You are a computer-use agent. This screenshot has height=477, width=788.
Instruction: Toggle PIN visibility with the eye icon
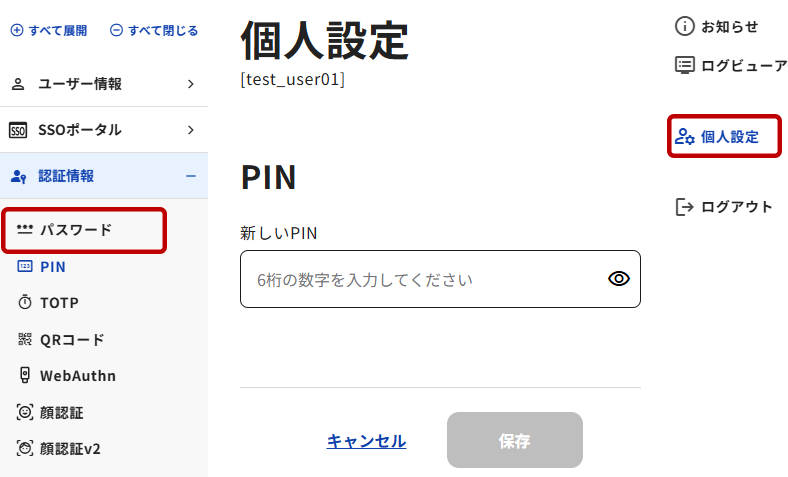pyautogui.click(x=619, y=279)
